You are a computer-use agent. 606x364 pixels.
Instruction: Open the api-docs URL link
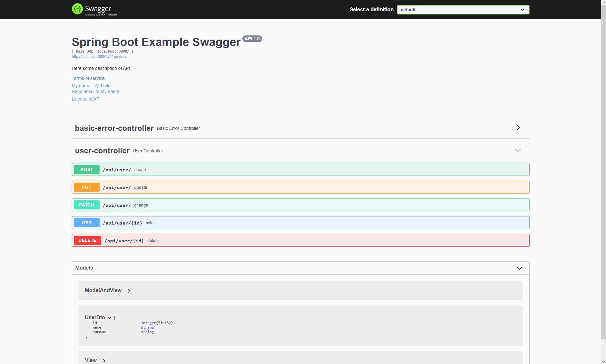[x=99, y=56]
